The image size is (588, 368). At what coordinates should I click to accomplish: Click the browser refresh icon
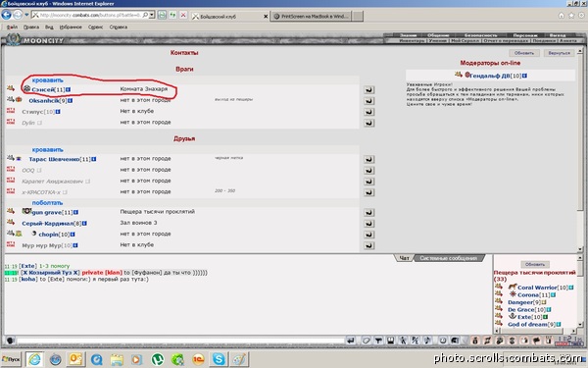(x=172, y=15)
